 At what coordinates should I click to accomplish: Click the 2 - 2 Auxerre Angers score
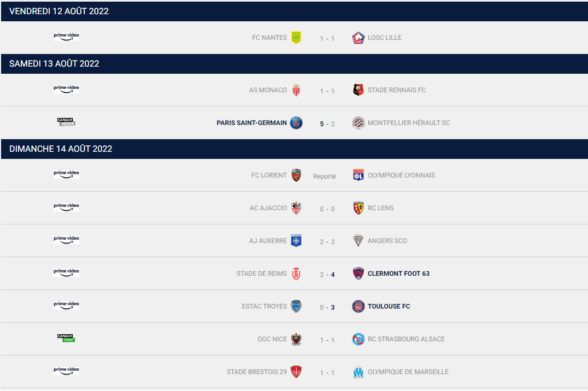click(x=327, y=242)
